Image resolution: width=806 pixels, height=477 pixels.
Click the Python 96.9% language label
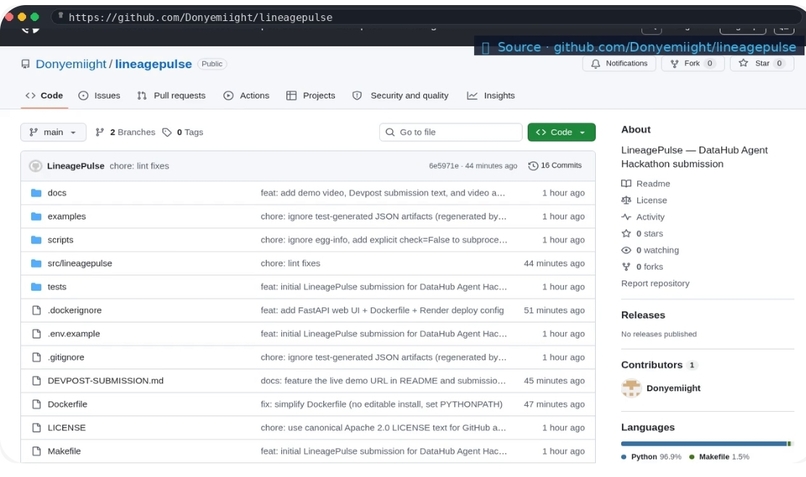(x=651, y=457)
